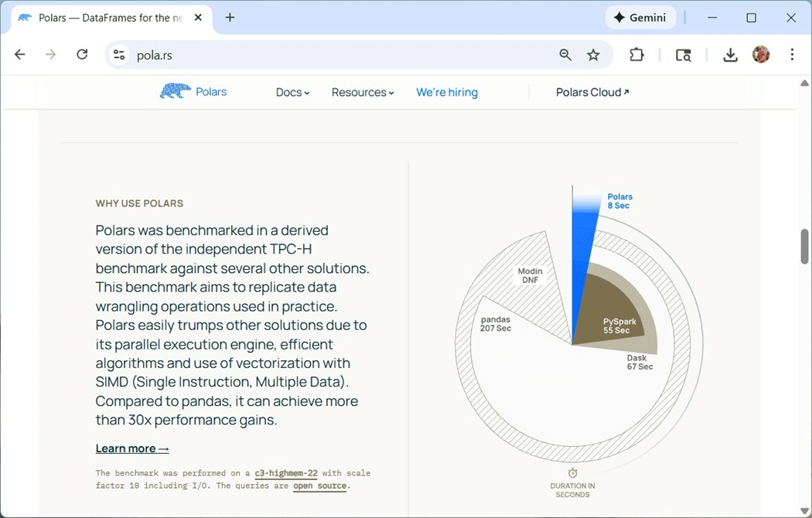Expand the Docs dropdown menu

point(292,93)
